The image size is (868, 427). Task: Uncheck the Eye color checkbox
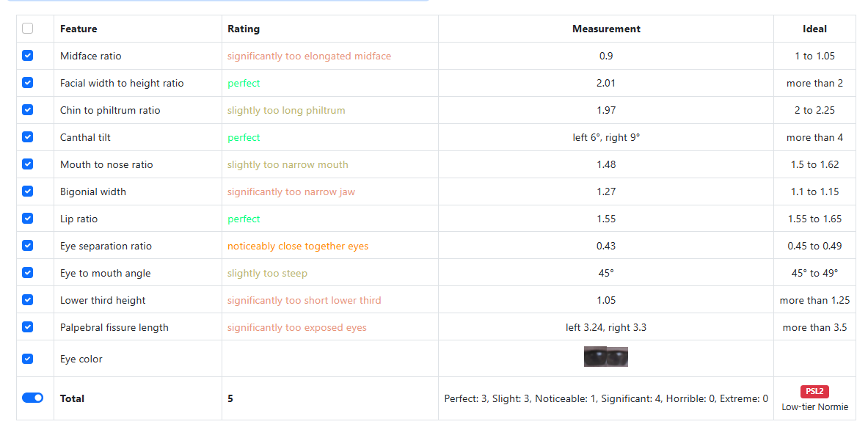pos(27,359)
